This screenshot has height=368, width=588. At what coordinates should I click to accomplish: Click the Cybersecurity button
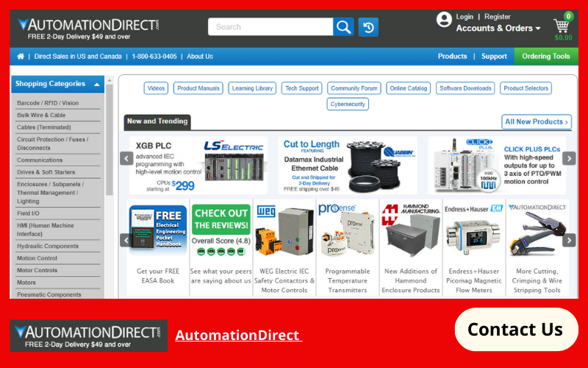[x=348, y=104]
